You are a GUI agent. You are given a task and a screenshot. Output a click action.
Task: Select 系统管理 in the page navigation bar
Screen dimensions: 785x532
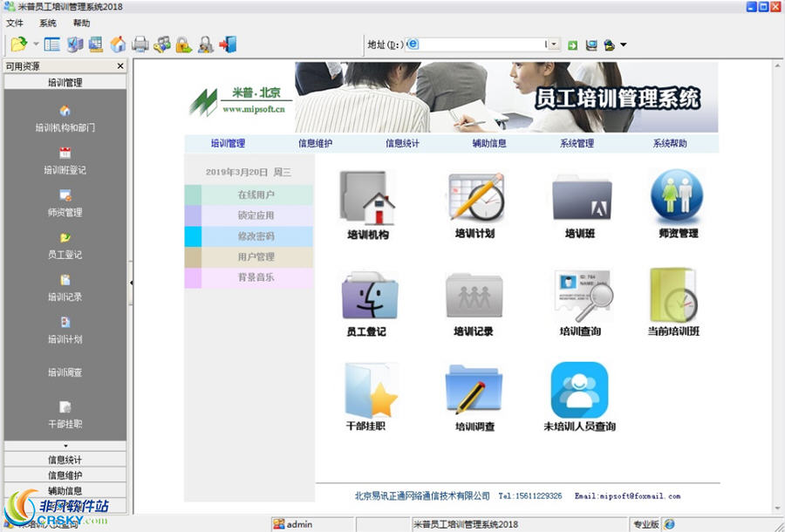coord(577,144)
